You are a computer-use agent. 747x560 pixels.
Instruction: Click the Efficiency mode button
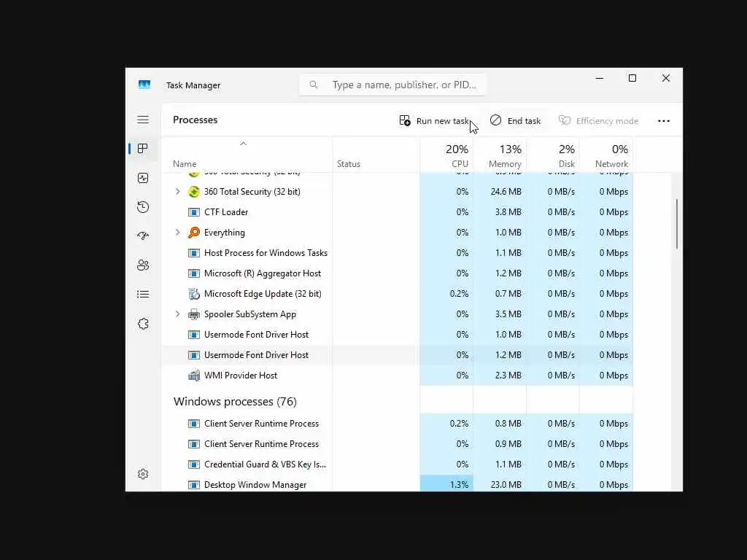coord(598,121)
